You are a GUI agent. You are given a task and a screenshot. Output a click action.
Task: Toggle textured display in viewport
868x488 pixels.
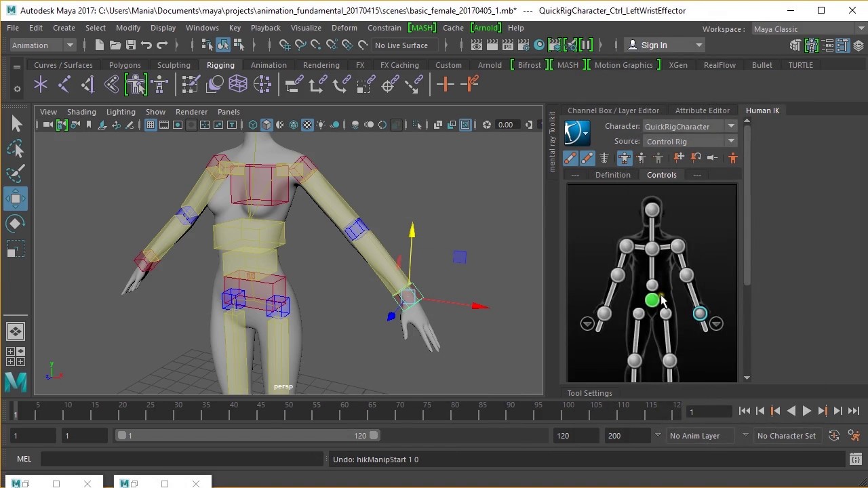pyautogui.click(x=307, y=125)
